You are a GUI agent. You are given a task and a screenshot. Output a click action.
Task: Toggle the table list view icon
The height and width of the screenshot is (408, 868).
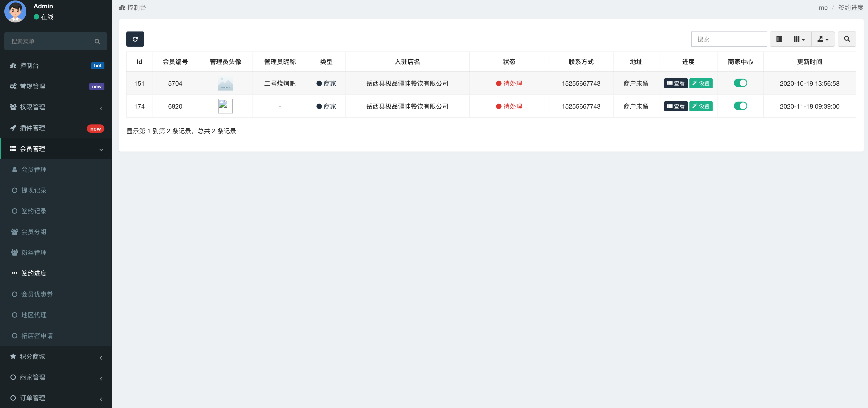tap(779, 39)
